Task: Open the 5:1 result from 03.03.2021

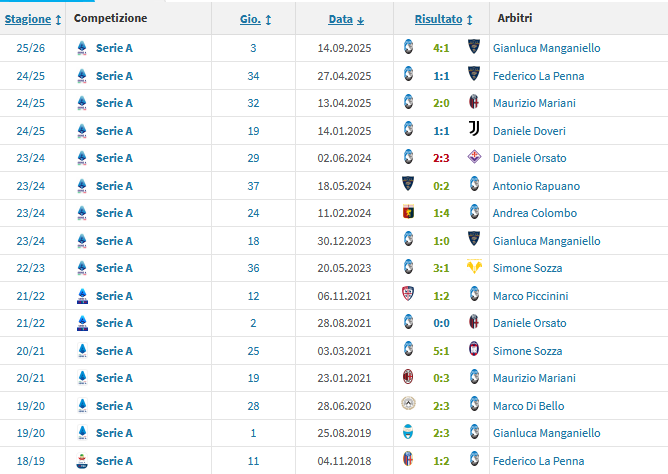Action: coord(441,351)
